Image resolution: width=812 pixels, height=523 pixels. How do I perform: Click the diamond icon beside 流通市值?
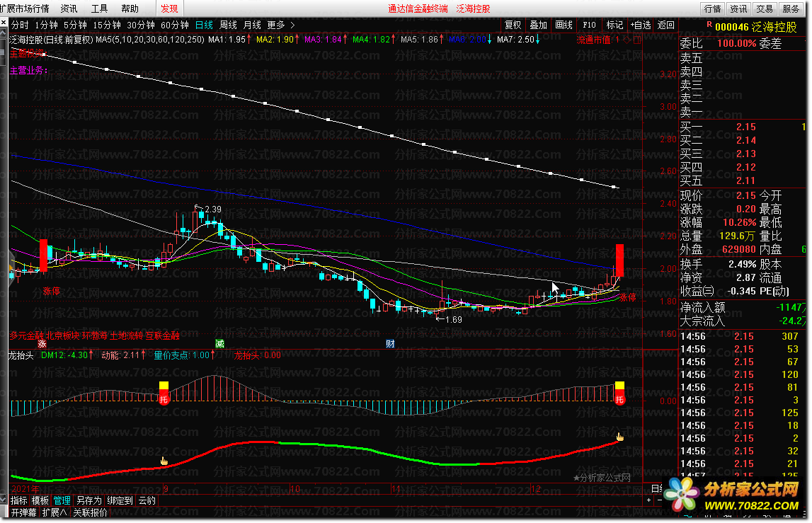click(x=627, y=40)
